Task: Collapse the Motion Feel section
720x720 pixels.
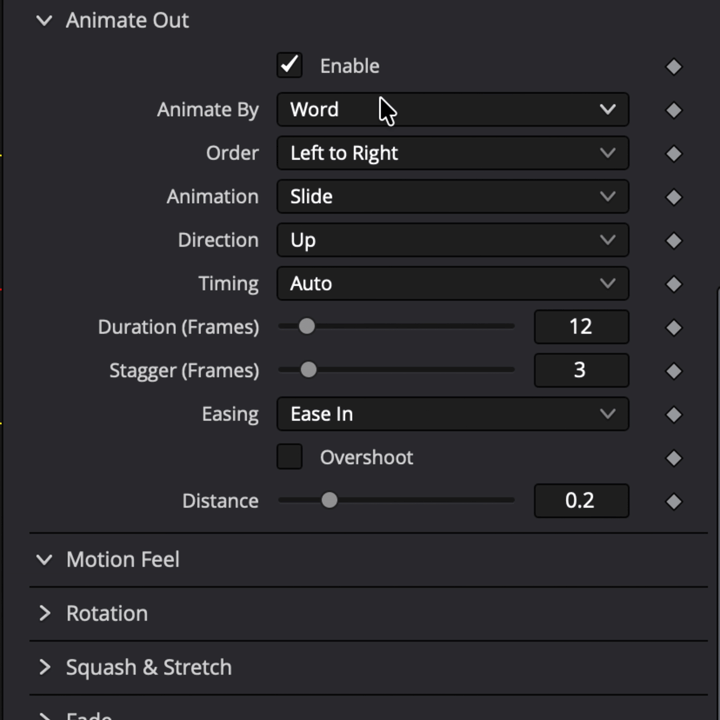Action: tap(44, 560)
